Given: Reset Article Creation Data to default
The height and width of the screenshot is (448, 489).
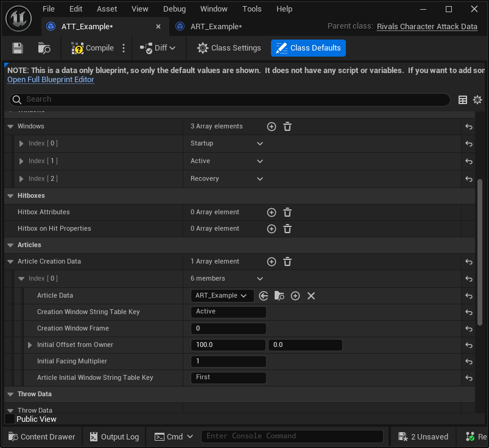Looking at the screenshot, I should click(x=469, y=262).
